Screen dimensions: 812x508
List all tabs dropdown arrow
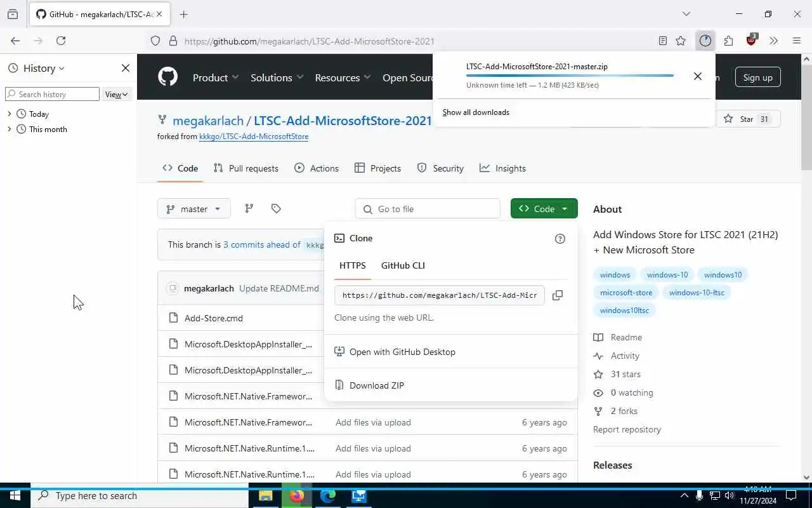coord(686,14)
